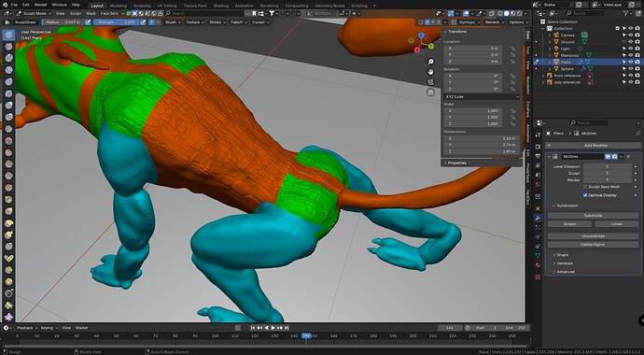Click the Unsubdivide button
The height and width of the screenshot is (355, 644).
593,236
